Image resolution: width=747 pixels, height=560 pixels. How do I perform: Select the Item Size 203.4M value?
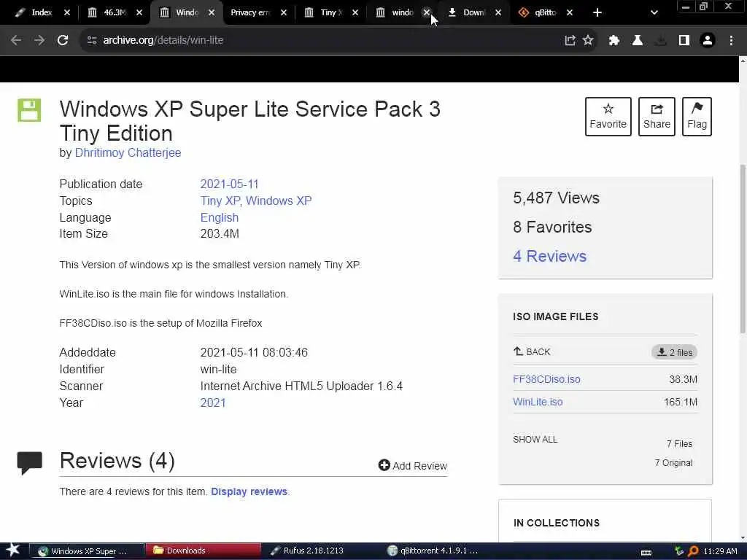(x=220, y=234)
